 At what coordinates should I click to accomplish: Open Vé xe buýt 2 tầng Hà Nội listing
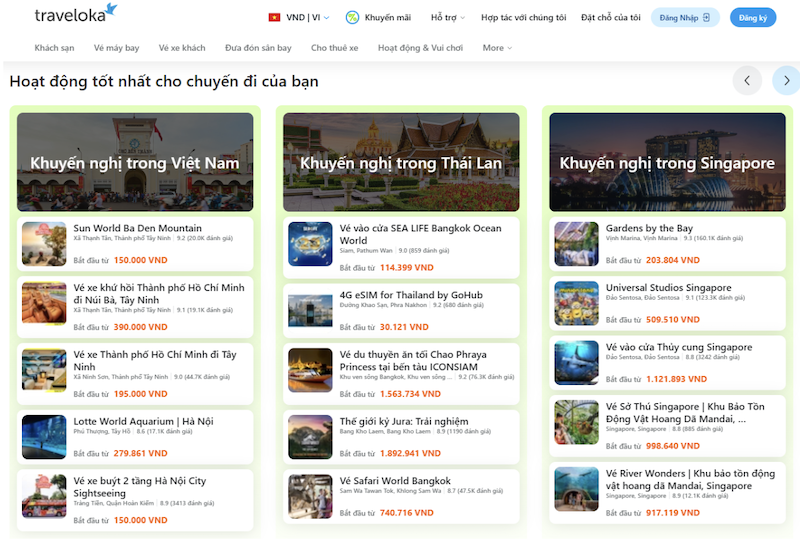139,486
